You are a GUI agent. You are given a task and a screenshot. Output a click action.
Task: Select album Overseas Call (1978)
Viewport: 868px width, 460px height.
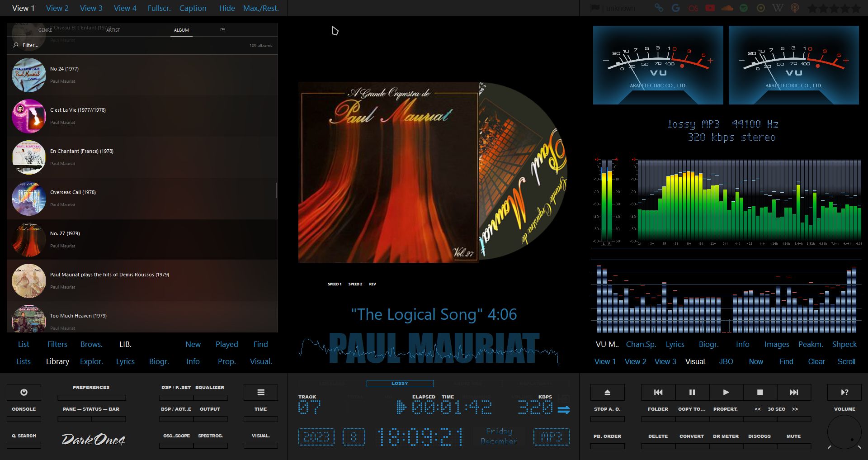[x=142, y=199]
